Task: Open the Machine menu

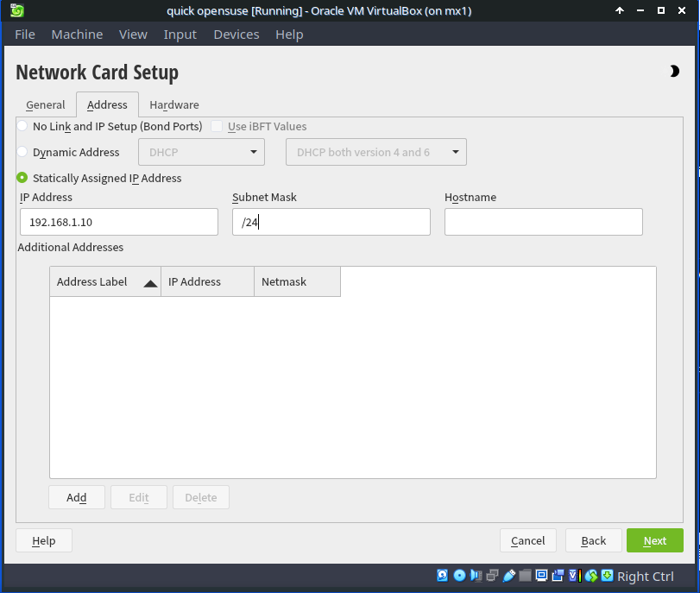Action: 77,35
